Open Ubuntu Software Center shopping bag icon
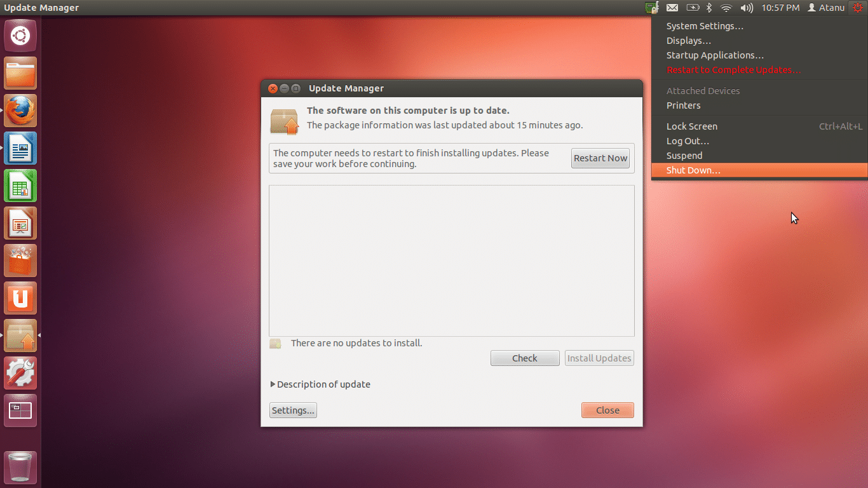 [x=20, y=261]
